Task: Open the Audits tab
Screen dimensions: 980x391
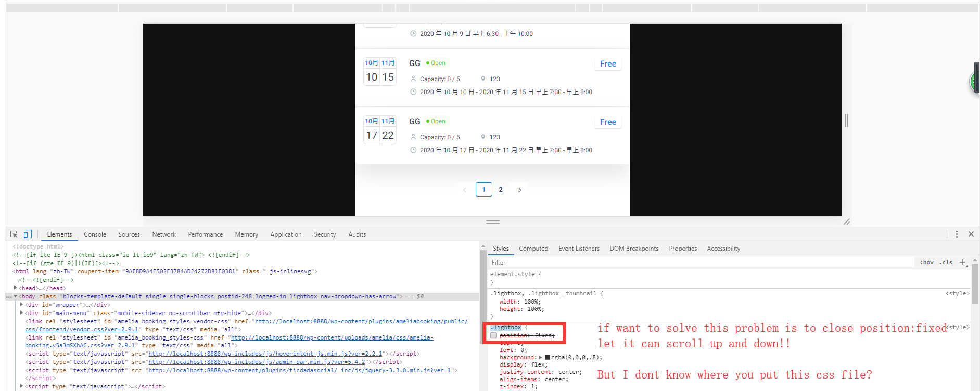Action: click(x=357, y=234)
